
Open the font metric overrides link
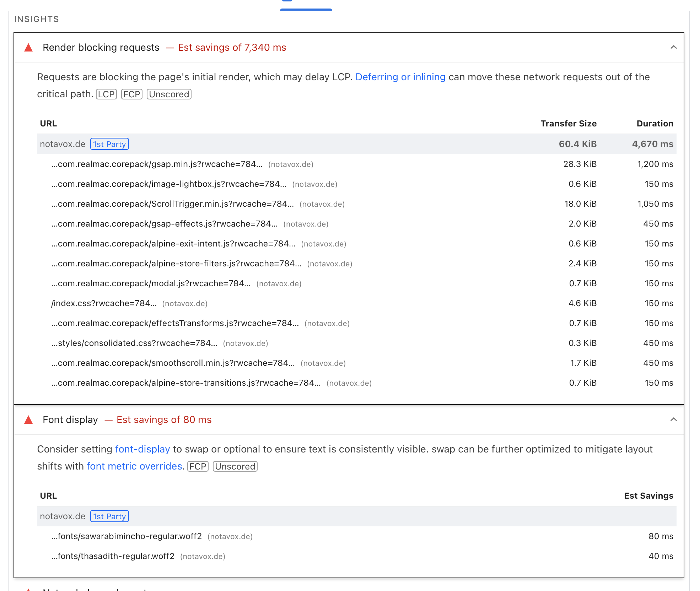(134, 466)
